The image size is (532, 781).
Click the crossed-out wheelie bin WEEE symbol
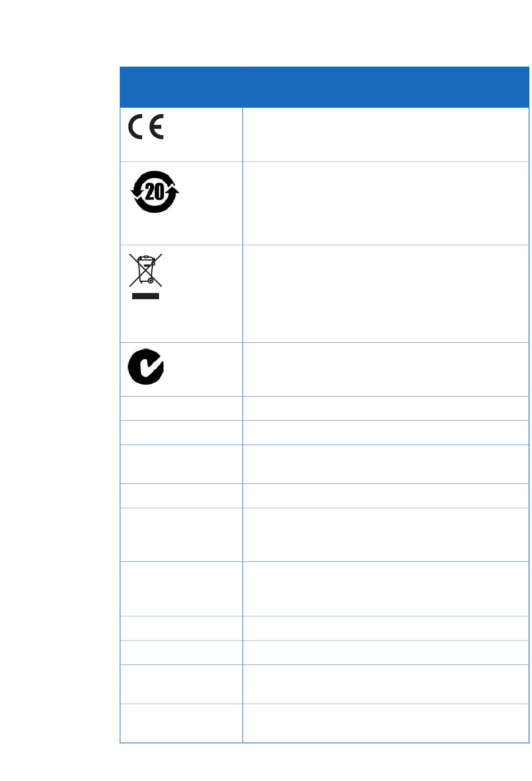(x=146, y=270)
